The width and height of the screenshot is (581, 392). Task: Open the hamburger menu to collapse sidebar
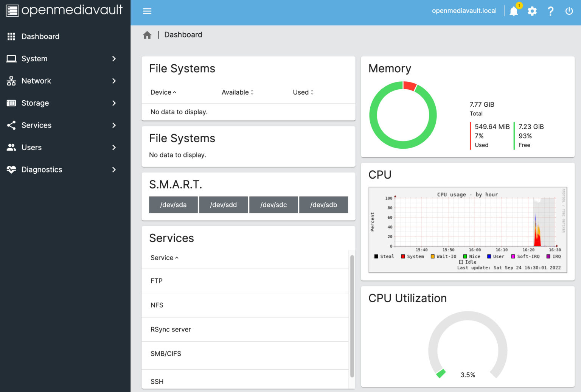pyautogui.click(x=147, y=11)
